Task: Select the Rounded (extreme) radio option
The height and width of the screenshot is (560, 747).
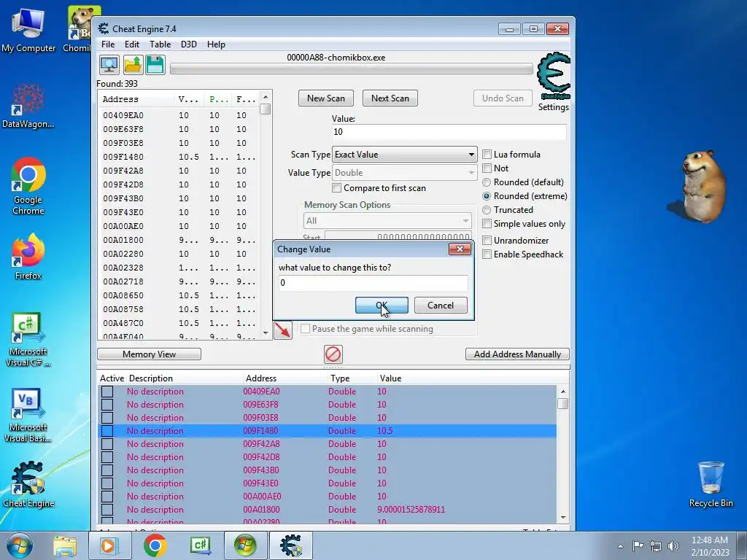Action: [487, 196]
